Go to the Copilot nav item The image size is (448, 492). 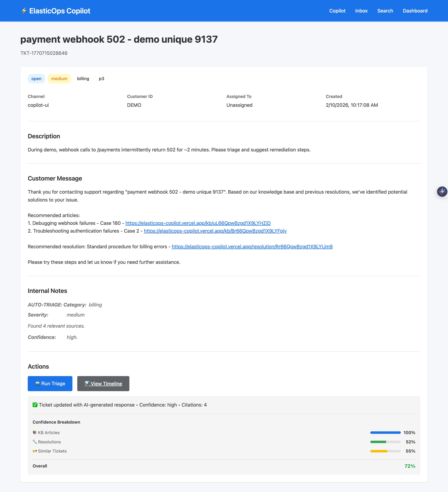coord(337,11)
